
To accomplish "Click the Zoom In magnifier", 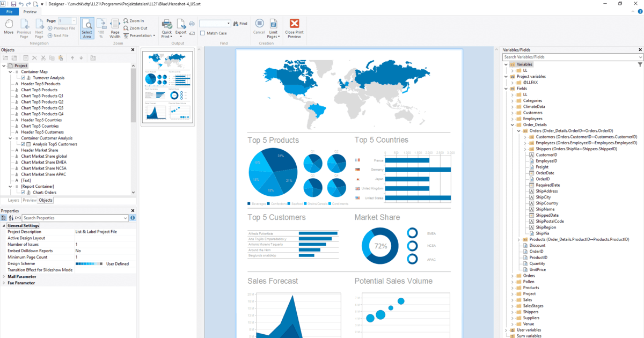I will [134, 21].
